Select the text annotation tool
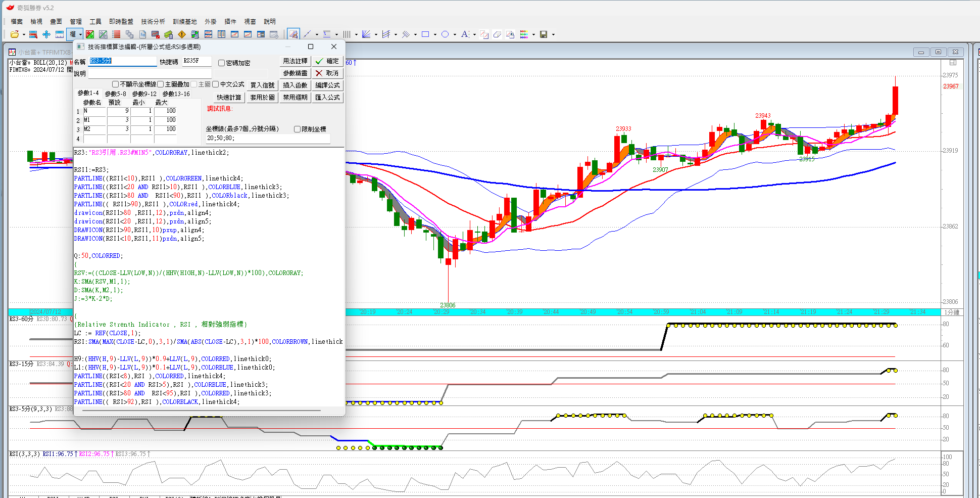The width and height of the screenshot is (980, 498). point(465,34)
